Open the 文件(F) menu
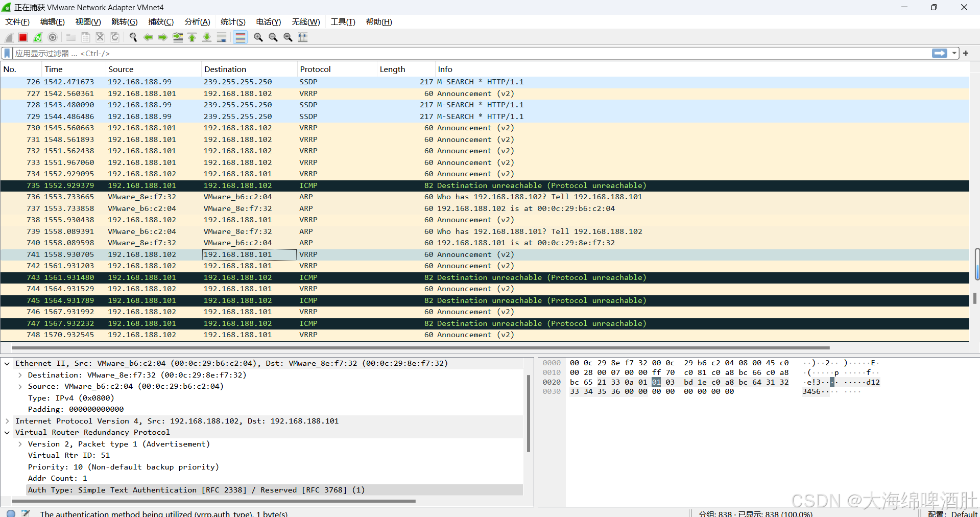Viewport: 980px width, 517px height. pos(17,22)
